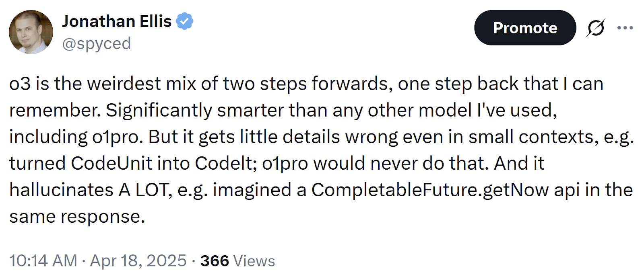Click the word "CodeUnit" in the tweet

(111, 164)
